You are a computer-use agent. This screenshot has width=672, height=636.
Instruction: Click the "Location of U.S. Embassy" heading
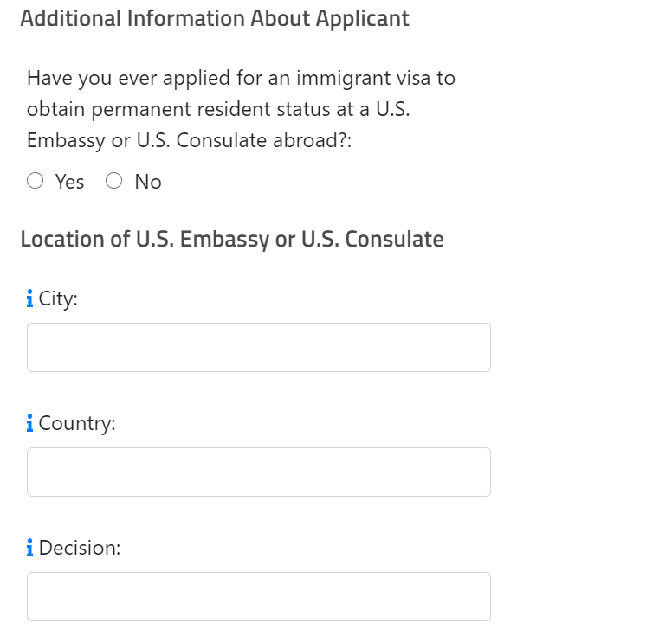point(232,239)
